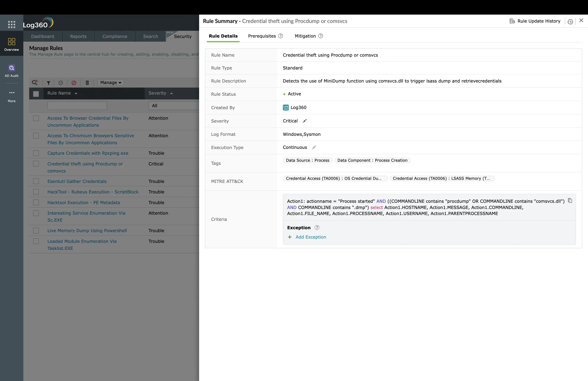Check Esentutl Gather Credentials row
588x381 pixels.
click(x=36, y=182)
